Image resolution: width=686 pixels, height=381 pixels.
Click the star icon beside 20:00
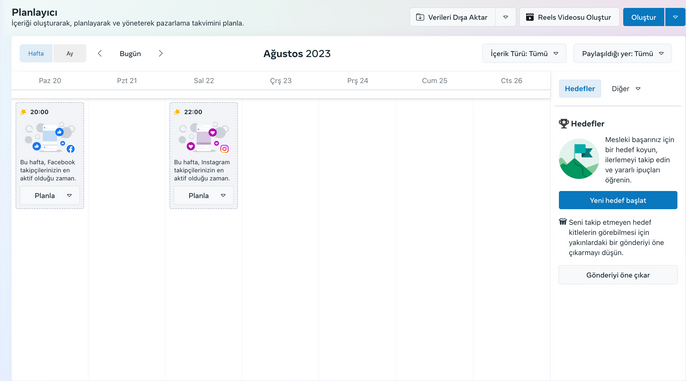[24, 112]
